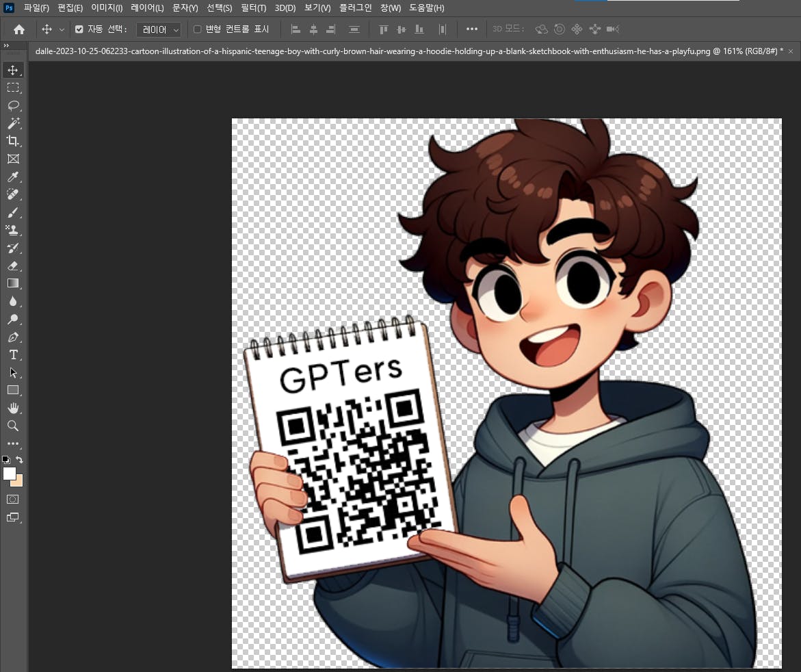The width and height of the screenshot is (801, 672).
Task: Select the Horizontal Type tool
Action: pyautogui.click(x=13, y=354)
